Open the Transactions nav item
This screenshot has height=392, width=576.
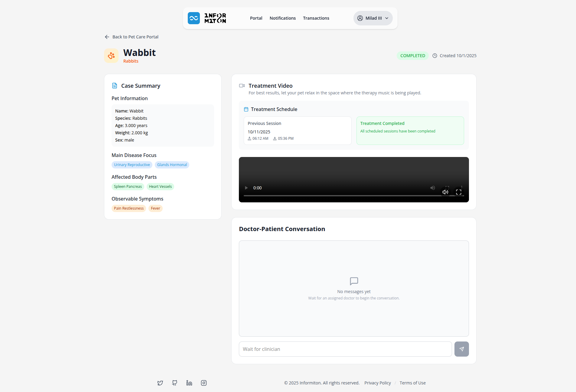316,18
